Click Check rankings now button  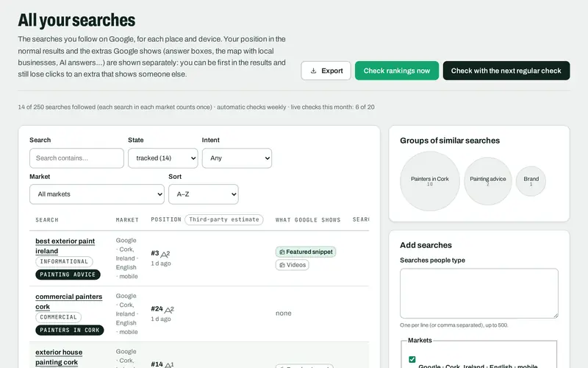tap(397, 71)
